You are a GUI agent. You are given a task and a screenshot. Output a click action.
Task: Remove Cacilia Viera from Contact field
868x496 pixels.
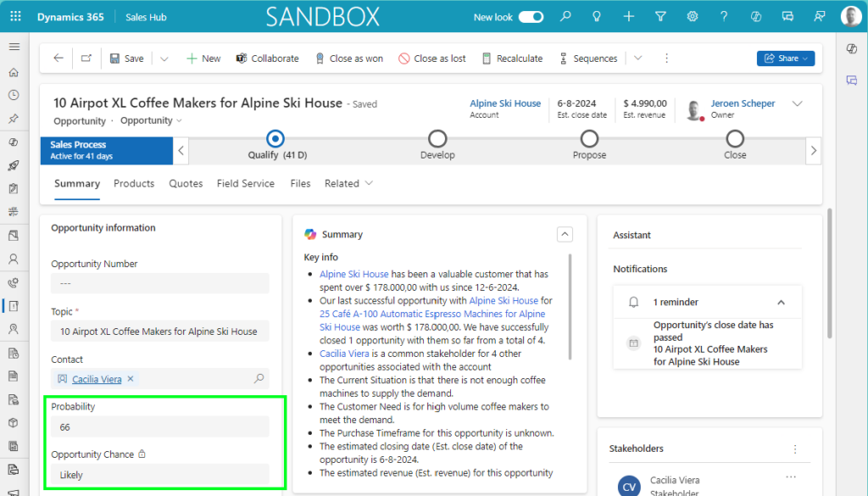[x=131, y=379]
